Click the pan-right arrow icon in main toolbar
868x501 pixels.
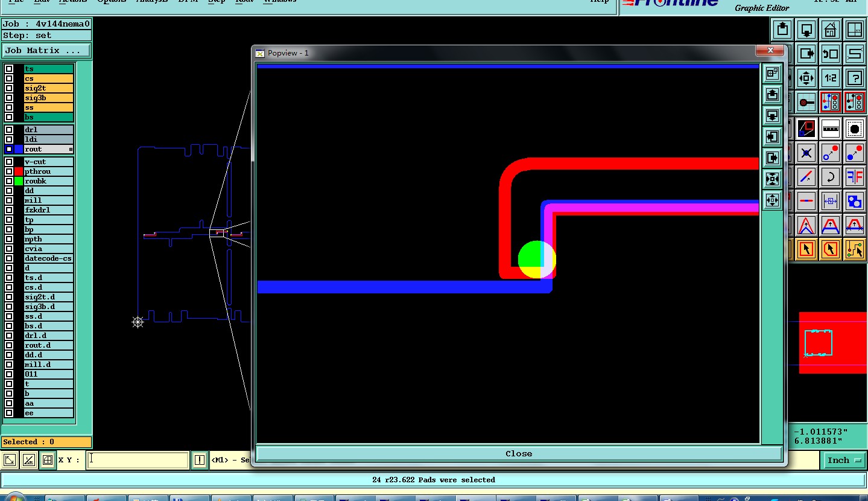[x=806, y=54]
